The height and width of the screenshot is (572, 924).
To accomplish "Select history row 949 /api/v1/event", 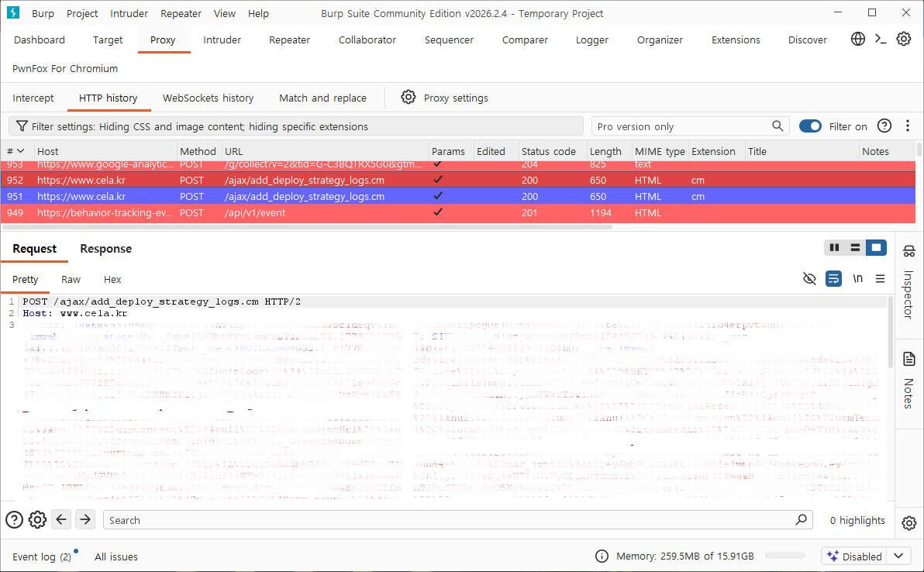I will 458,212.
